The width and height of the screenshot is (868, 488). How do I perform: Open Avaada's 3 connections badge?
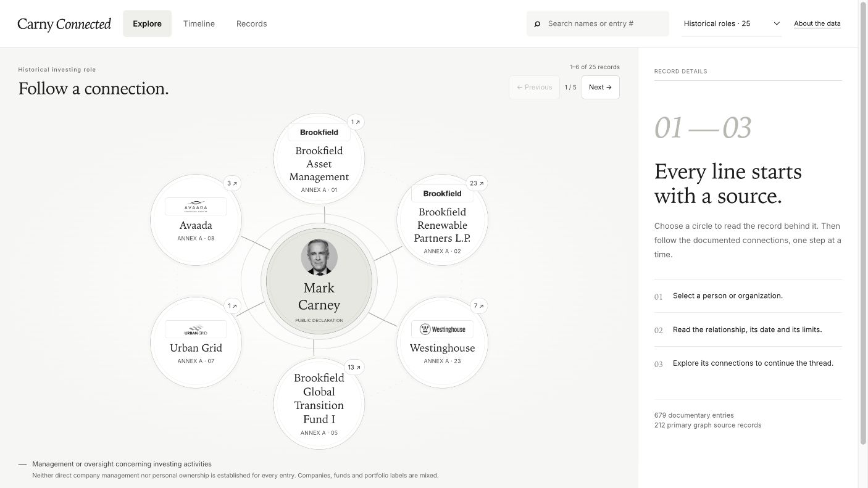pos(232,183)
